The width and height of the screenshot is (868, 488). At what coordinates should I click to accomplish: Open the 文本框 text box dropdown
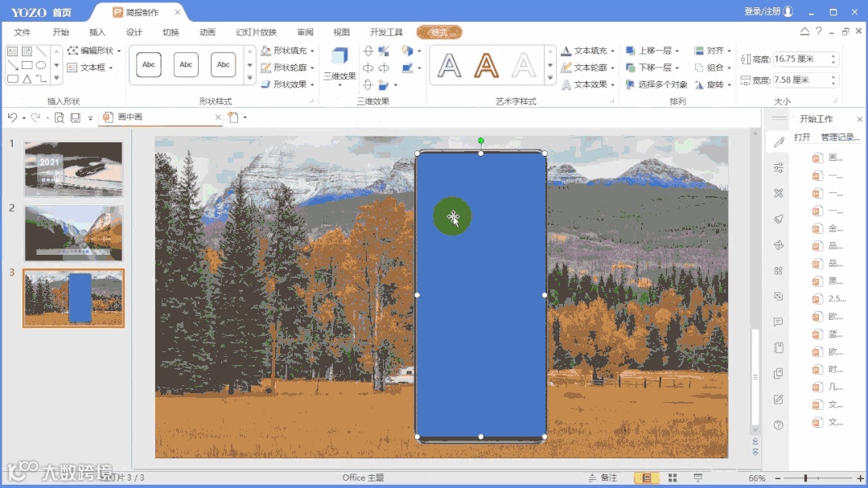pos(90,68)
